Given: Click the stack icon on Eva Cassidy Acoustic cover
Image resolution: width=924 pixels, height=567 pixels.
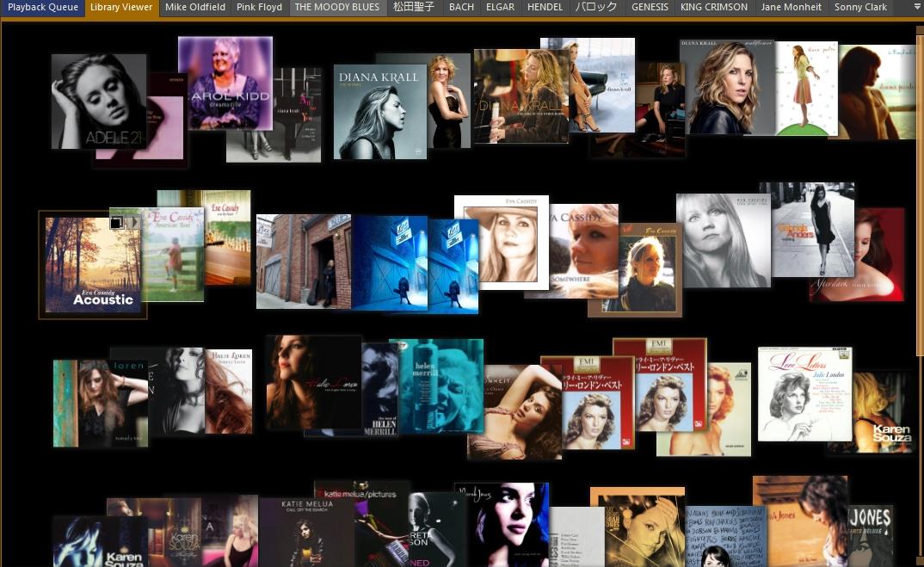Looking at the screenshot, I should (x=117, y=222).
